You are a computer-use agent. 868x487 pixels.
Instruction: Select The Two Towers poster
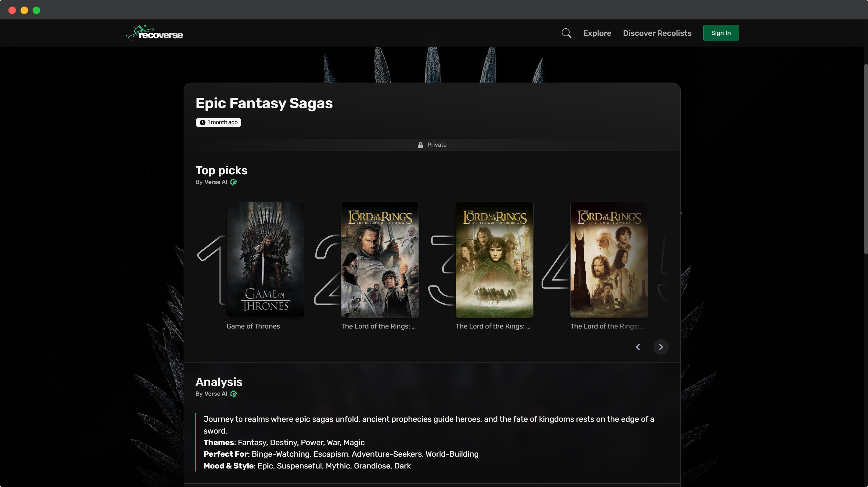pos(609,260)
